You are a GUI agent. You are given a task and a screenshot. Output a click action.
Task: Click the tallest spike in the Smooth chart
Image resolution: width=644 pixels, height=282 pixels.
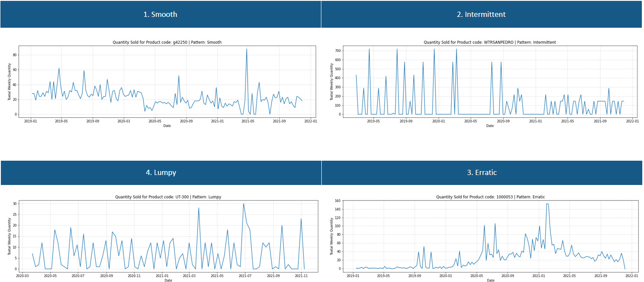(247, 49)
